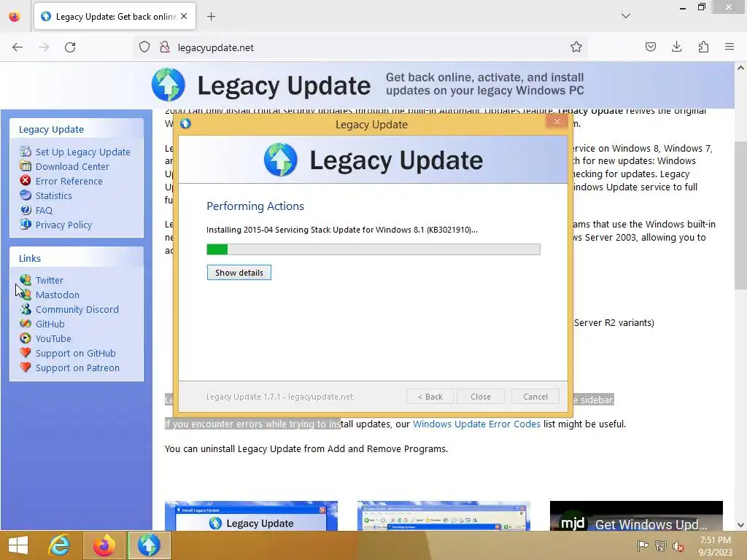
Task: Click the Firefox forward arrow button
Action: [x=44, y=47]
